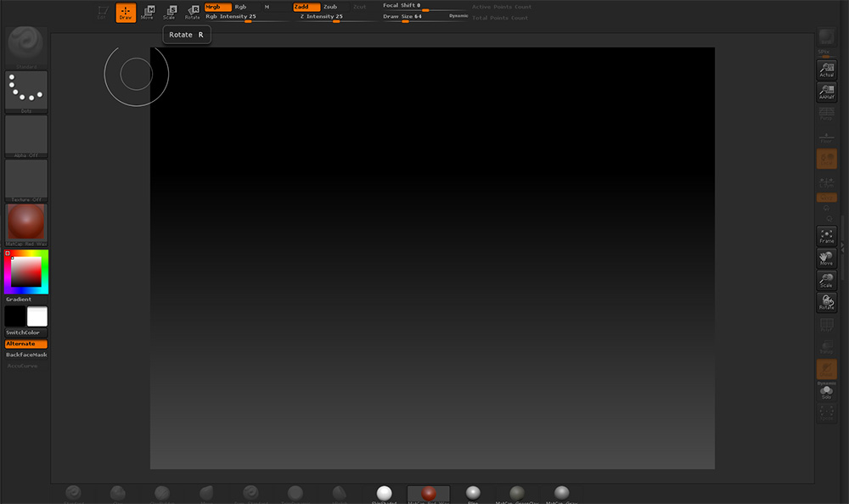The height and width of the screenshot is (504, 849).
Task: Click the Actual size zoom icon
Action: 827,70
